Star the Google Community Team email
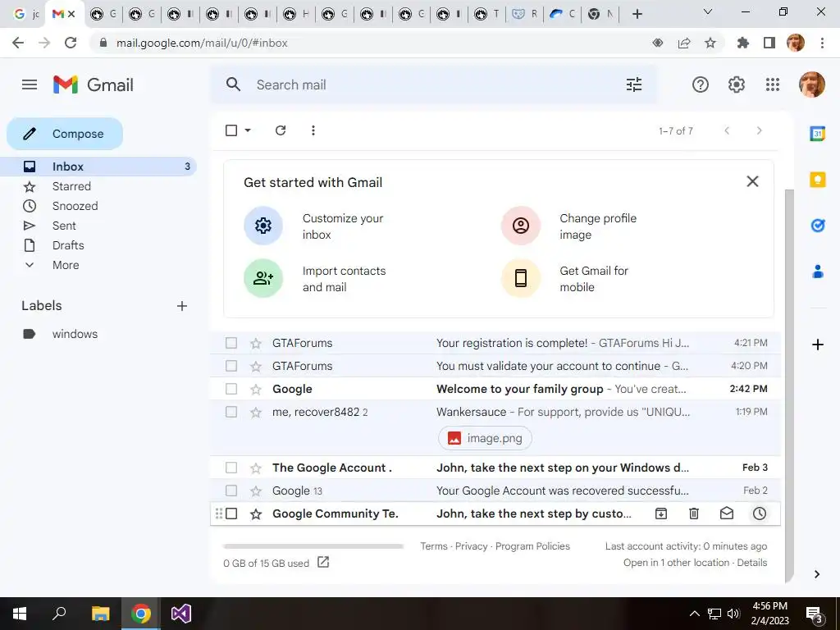Screen dimensions: 840x630 [x=256, y=514]
